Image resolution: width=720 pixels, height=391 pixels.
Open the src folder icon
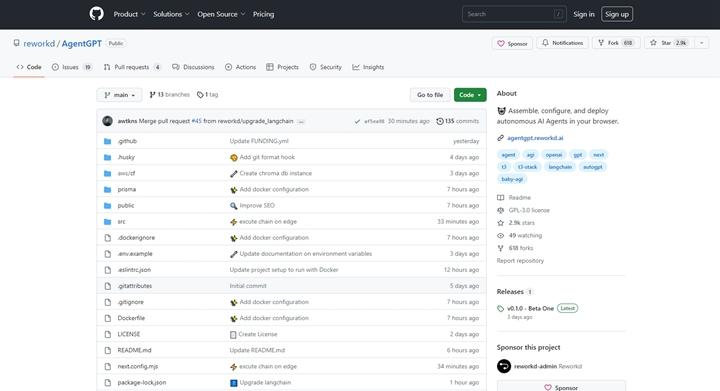pyautogui.click(x=107, y=221)
